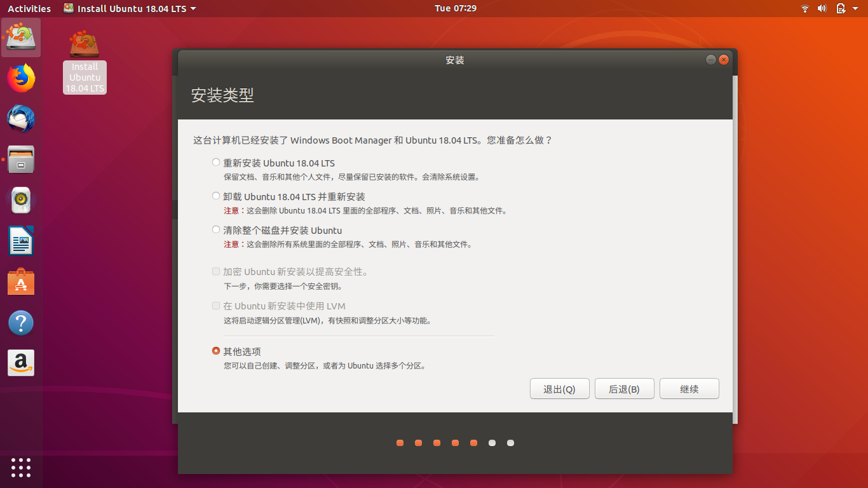This screenshot has width=868, height=488.
Task: Click text about choosing a security key
Action: (x=283, y=287)
